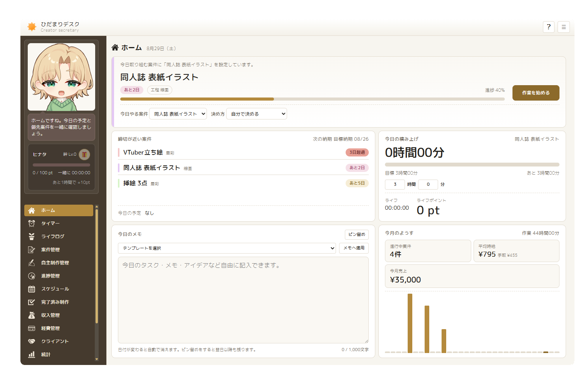Open help with the question mark button
Screen dimensions: 588x380
[x=549, y=27]
